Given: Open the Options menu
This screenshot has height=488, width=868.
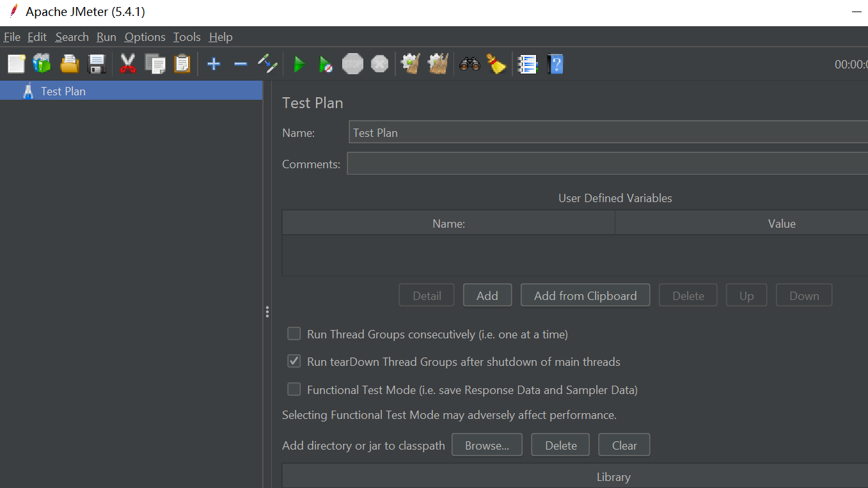Looking at the screenshot, I should pos(145,37).
